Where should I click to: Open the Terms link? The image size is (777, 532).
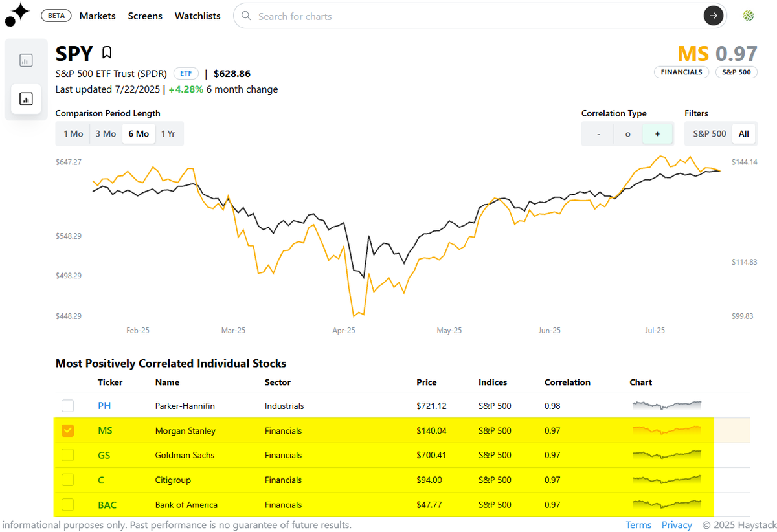(638, 525)
